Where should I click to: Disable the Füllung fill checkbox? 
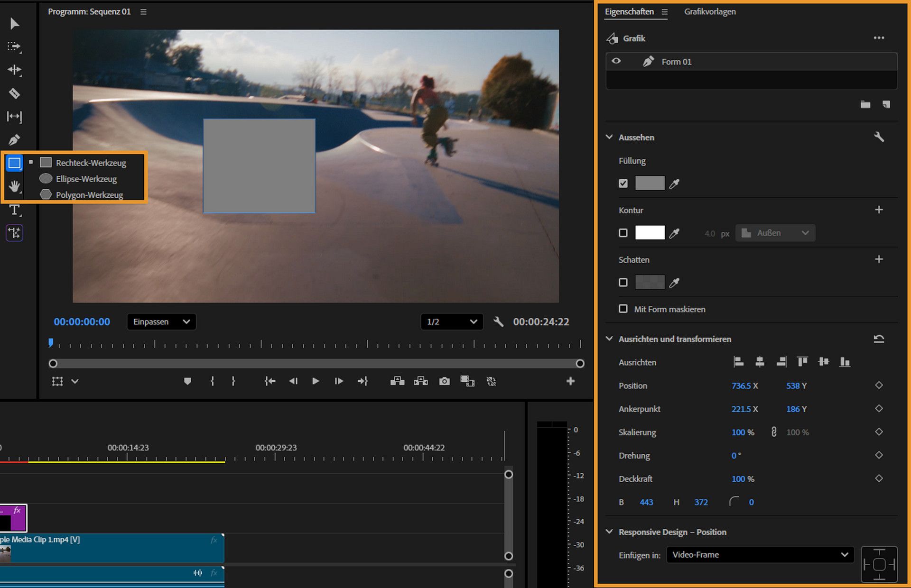pyautogui.click(x=623, y=184)
